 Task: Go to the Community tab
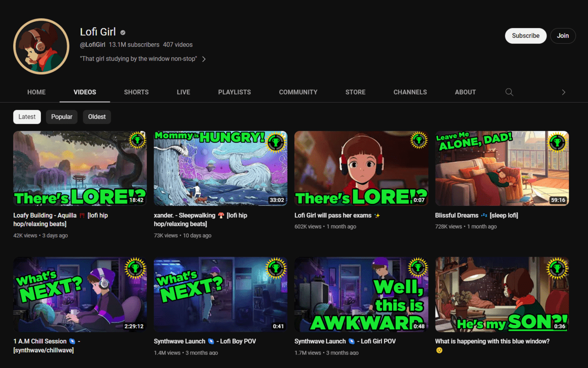pyautogui.click(x=298, y=92)
